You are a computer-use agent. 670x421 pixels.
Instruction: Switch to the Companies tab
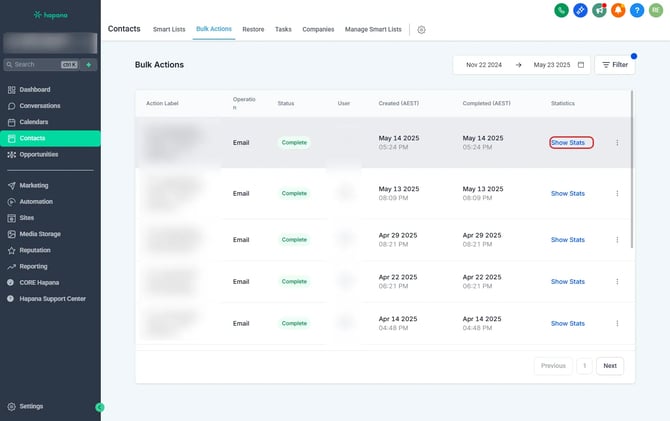pyautogui.click(x=318, y=30)
